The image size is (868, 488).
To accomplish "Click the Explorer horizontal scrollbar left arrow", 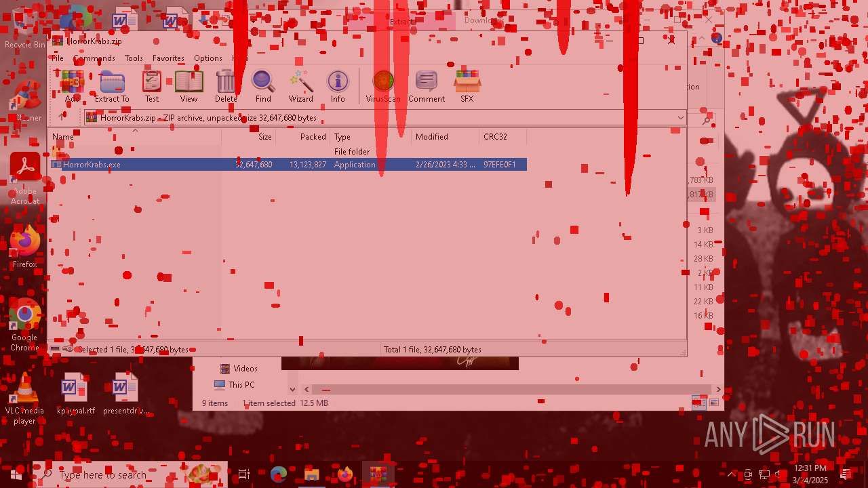I will click(307, 389).
